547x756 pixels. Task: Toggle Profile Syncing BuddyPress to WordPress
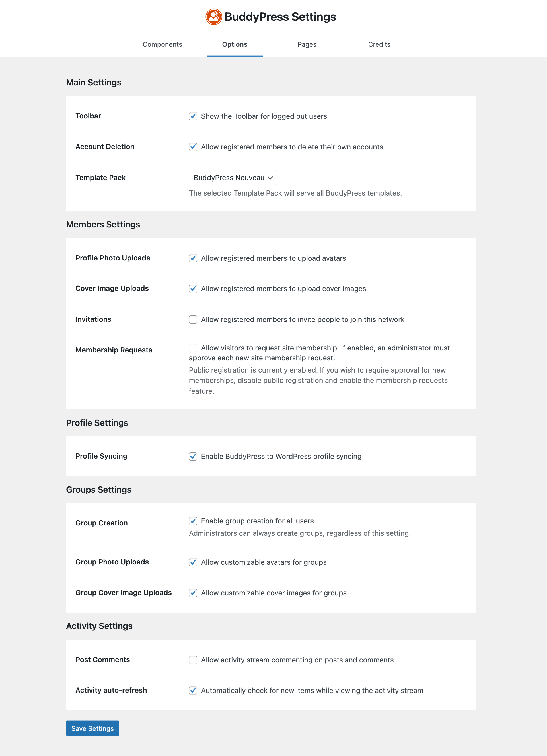point(192,456)
